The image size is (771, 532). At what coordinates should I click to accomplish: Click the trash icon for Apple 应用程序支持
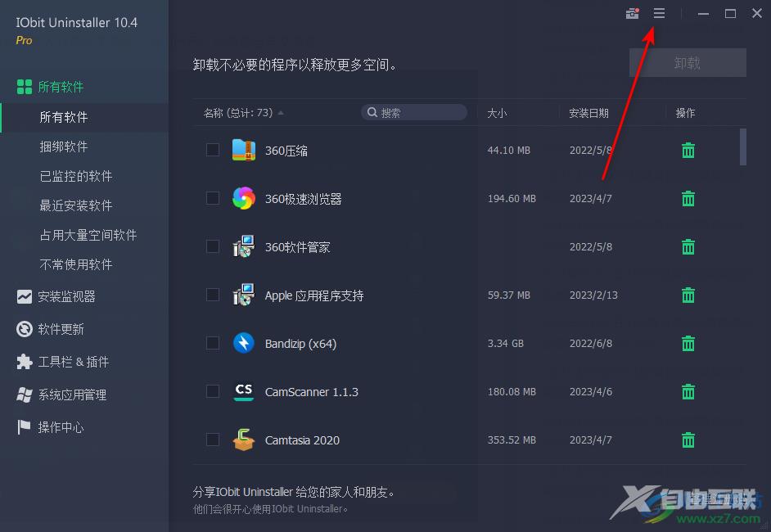pyautogui.click(x=688, y=295)
